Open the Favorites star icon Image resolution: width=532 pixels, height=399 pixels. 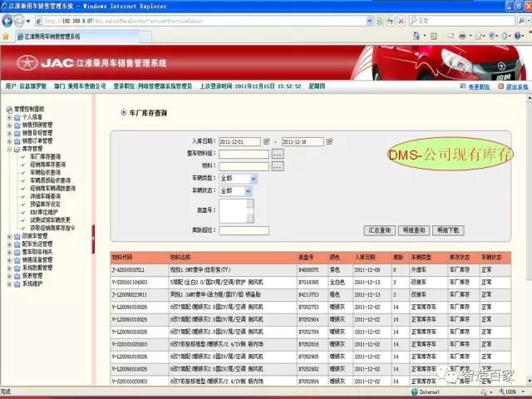[6, 37]
